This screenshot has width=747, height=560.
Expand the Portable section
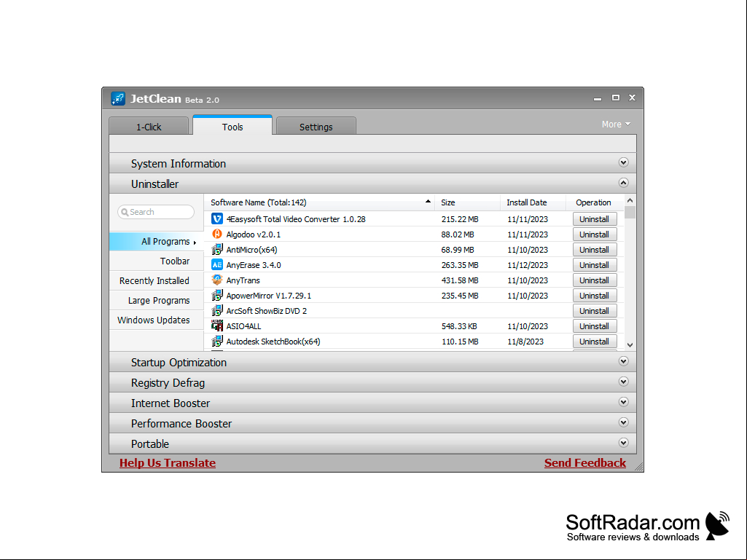pyautogui.click(x=623, y=443)
